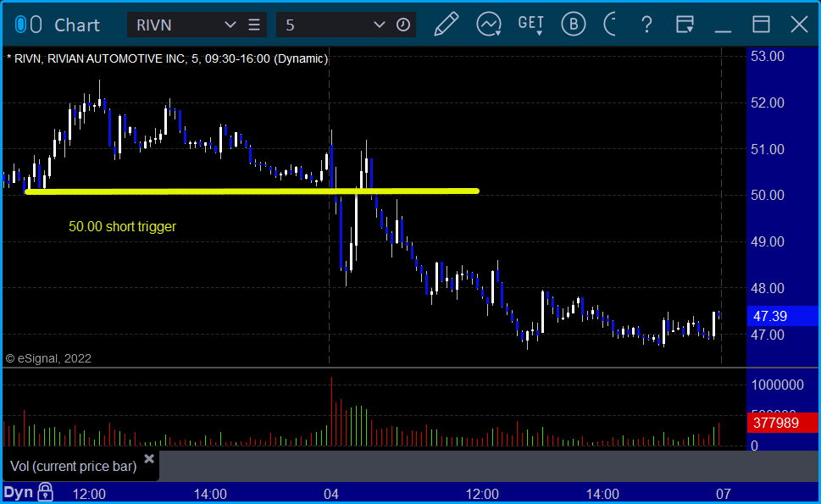821x504 pixels.
Task: Click the 47.39 current price label
Action: 782,316
